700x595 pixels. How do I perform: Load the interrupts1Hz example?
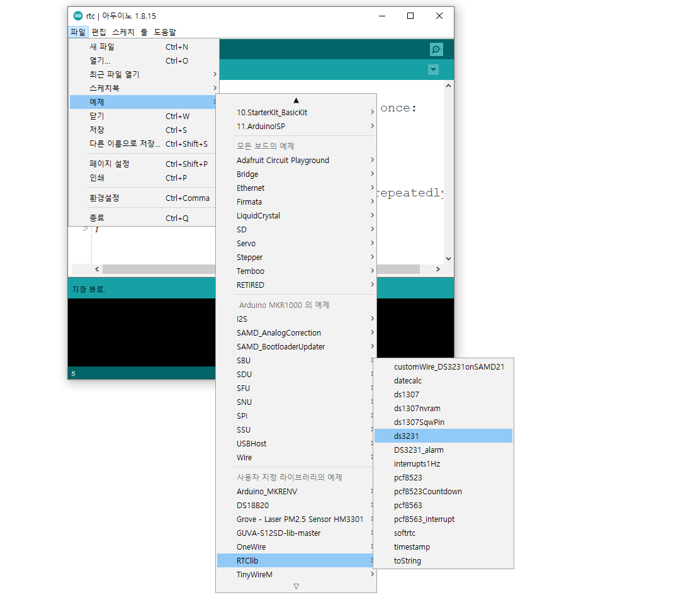(443, 463)
